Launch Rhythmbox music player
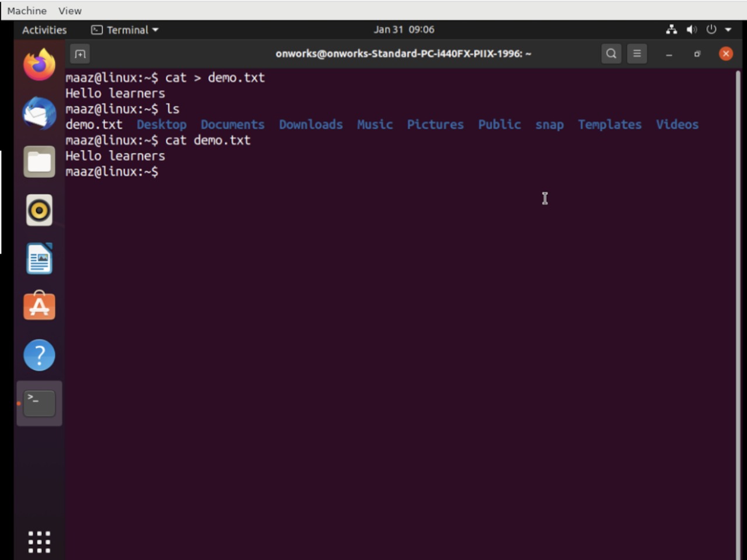This screenshot has height=560, width=747. [x=39, y=210]
